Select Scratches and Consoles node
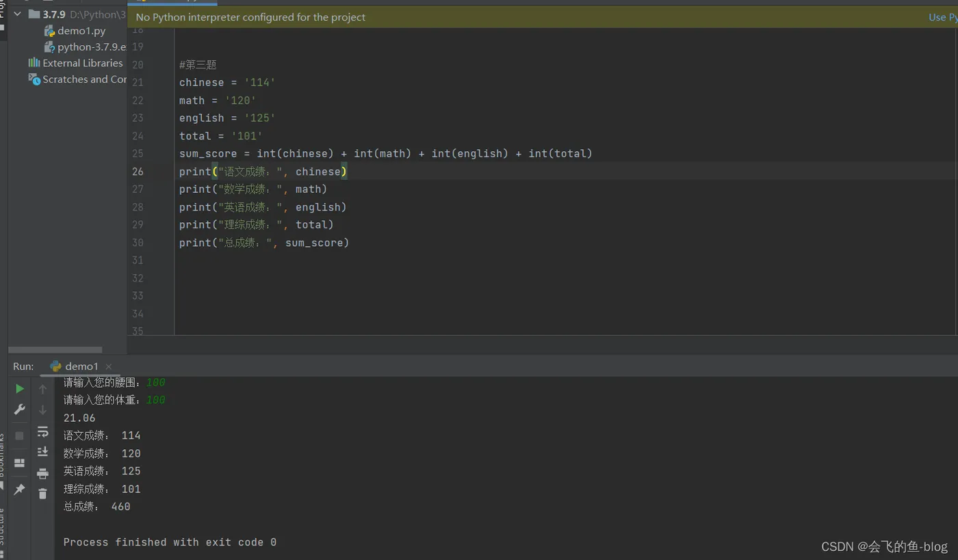 click(84, 79)
